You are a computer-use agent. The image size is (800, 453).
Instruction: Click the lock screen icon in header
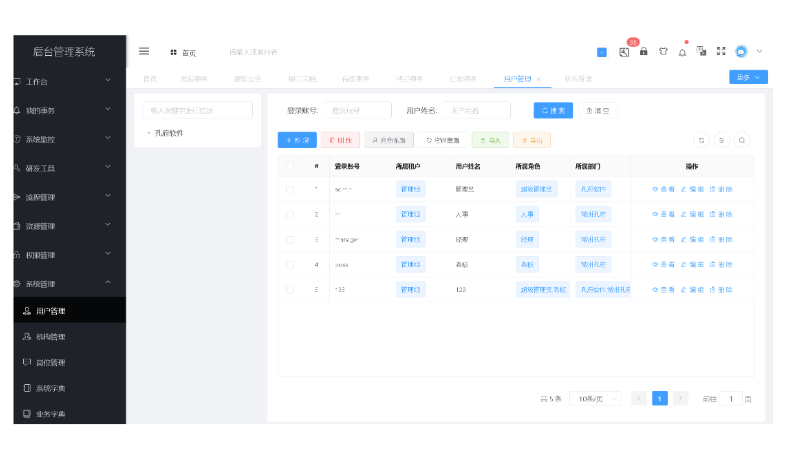643,52
